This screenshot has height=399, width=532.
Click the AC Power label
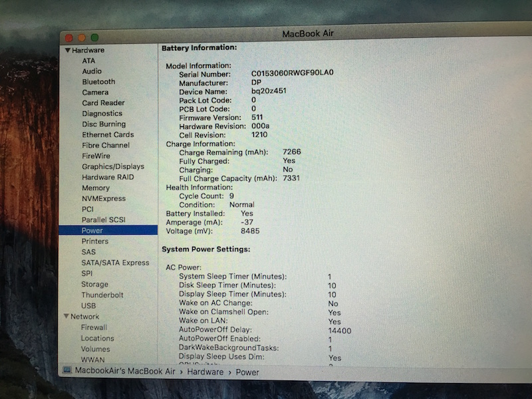(184, 267)
